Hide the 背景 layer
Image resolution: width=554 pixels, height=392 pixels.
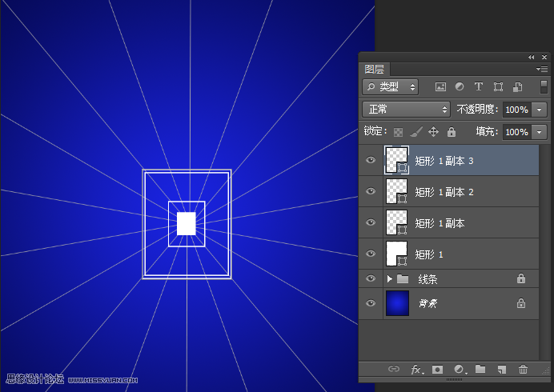point(371,303)
